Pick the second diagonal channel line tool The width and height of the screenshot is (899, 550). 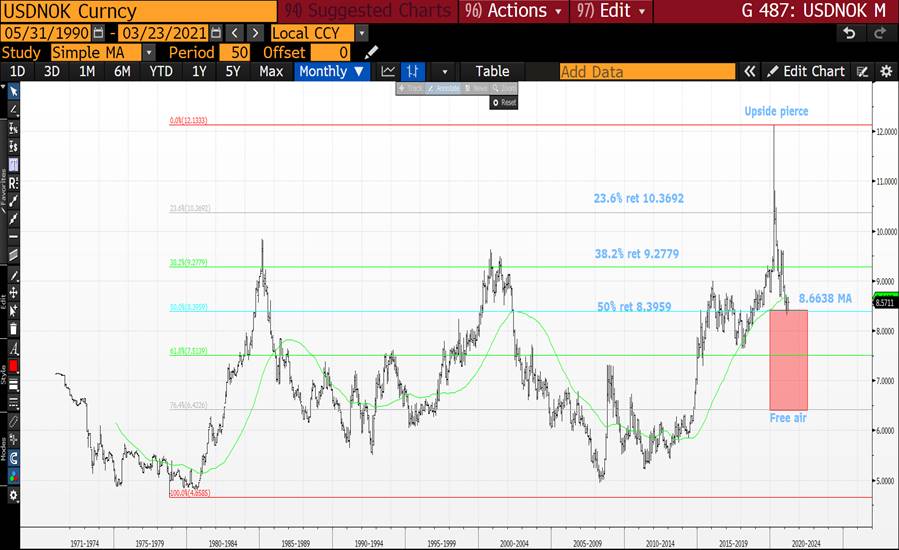13,219
